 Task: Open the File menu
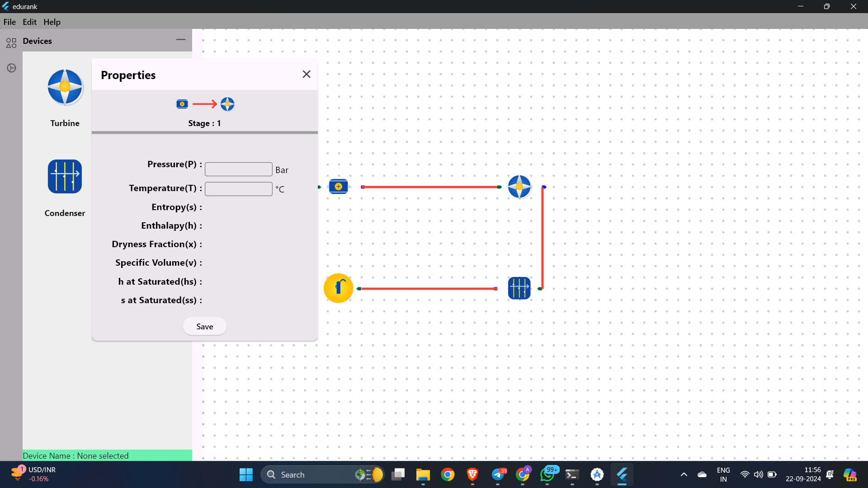coord(9,22)
